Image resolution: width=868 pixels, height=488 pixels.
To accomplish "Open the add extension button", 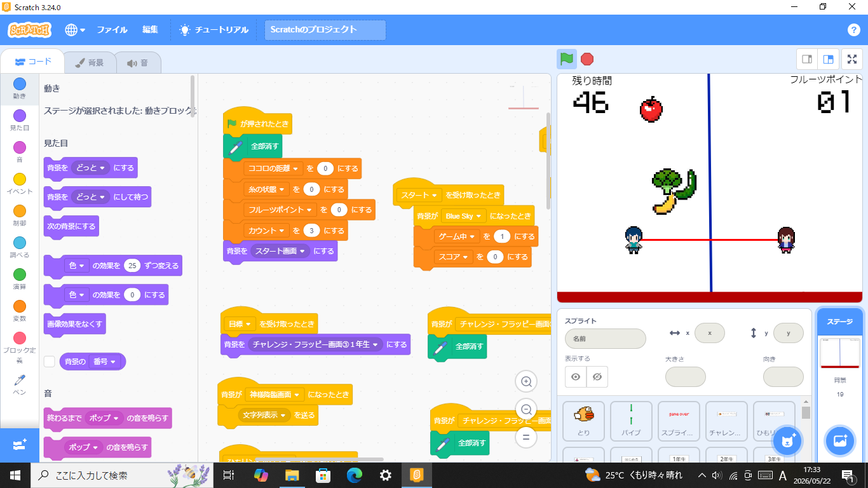I will [x=19, y=445].
